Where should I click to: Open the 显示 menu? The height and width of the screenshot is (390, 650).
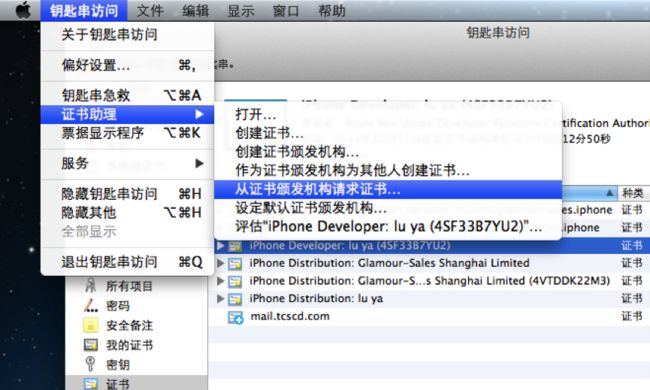[241, 10]
